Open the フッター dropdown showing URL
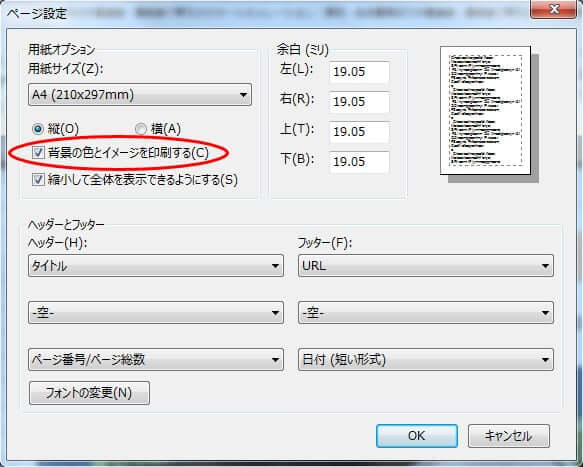The width and height of the screenshot is (583, 467). coord(426,265)
